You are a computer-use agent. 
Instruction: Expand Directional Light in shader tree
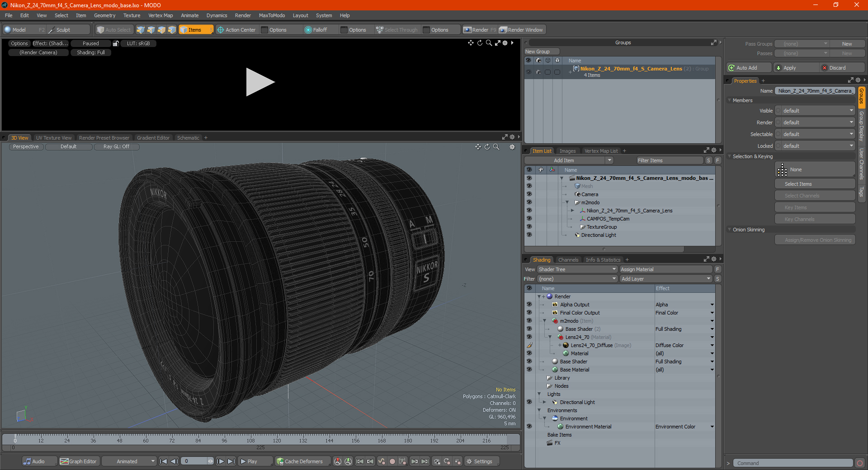(544, 402)
